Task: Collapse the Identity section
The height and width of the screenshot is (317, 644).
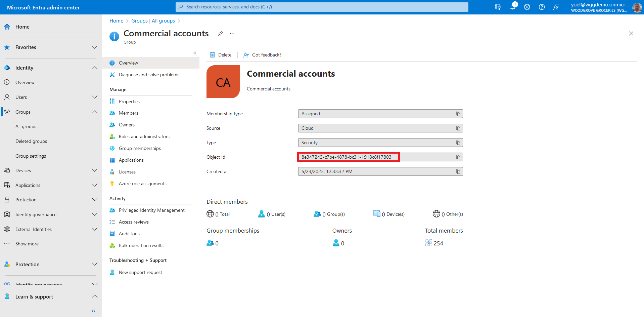Action: pos(95,68)
